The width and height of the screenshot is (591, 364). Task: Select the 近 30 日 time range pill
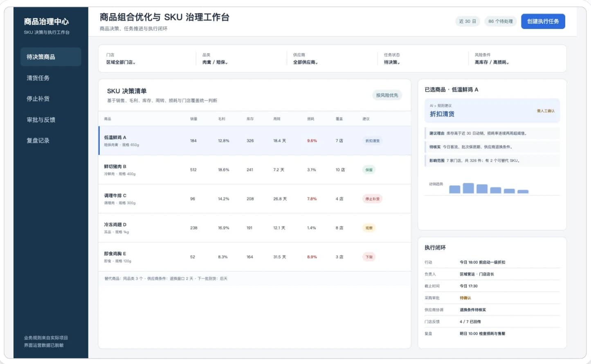click(467, 21)
